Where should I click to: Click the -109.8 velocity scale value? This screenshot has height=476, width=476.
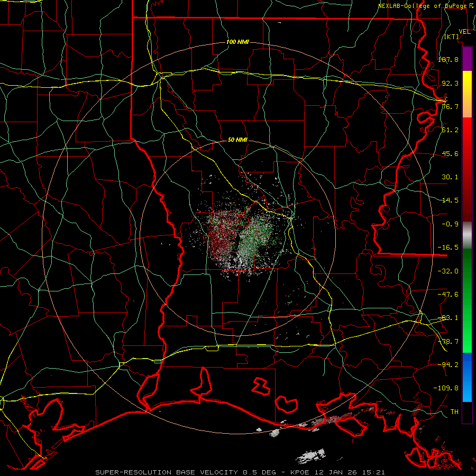pyautogui.click(x=446, y=388)
